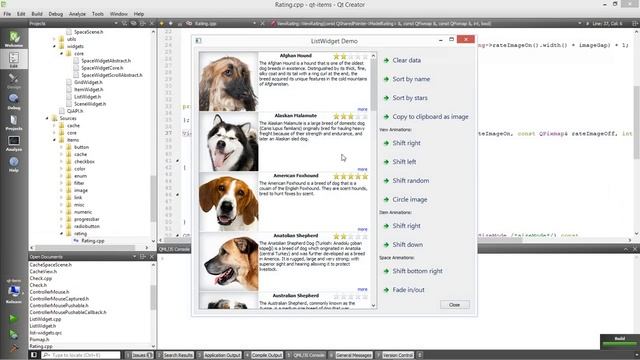Click the green arrow beside Clear data
The image size is (640, 360).
pyautogui.click(x=386, y=60)
